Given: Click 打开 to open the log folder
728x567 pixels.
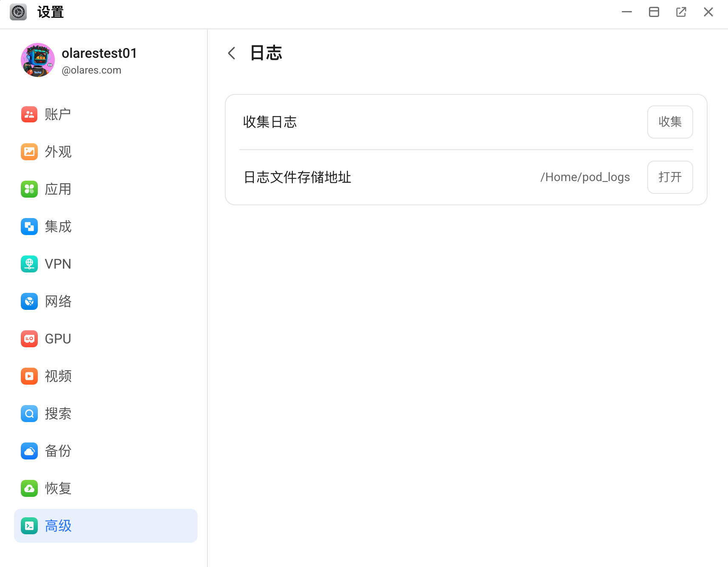Looking at the screenshot, I should coord(670,177).
